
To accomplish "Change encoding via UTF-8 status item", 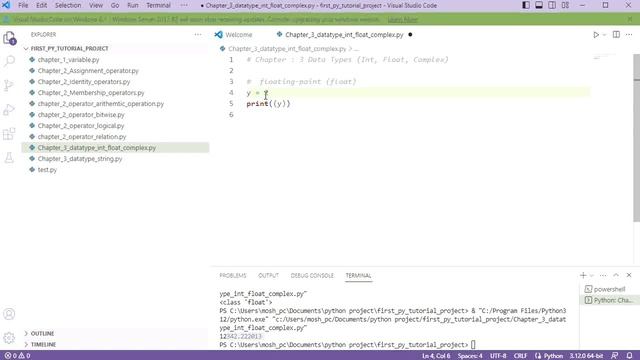I will (498, 356).
